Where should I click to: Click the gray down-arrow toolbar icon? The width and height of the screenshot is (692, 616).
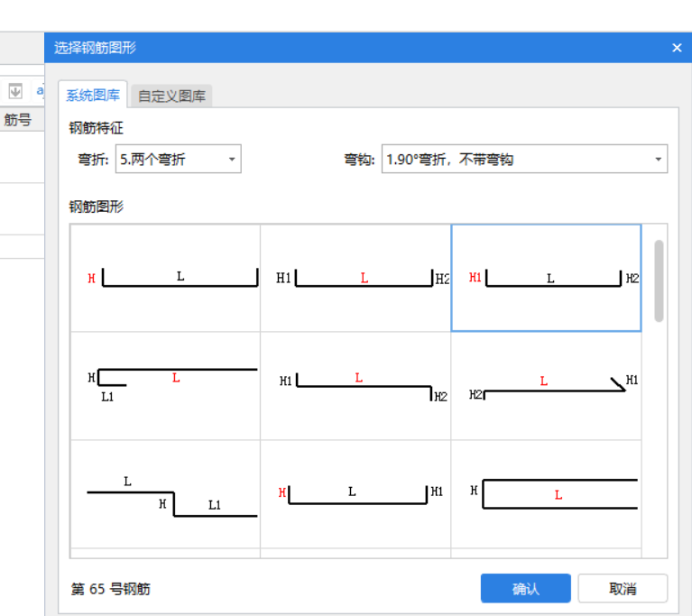point(15,91)
